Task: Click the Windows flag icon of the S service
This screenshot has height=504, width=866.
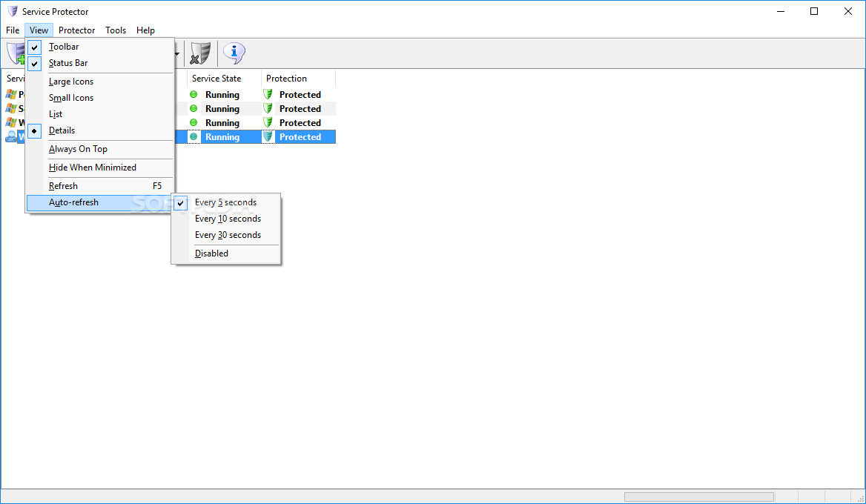Action: click(11, 109)
